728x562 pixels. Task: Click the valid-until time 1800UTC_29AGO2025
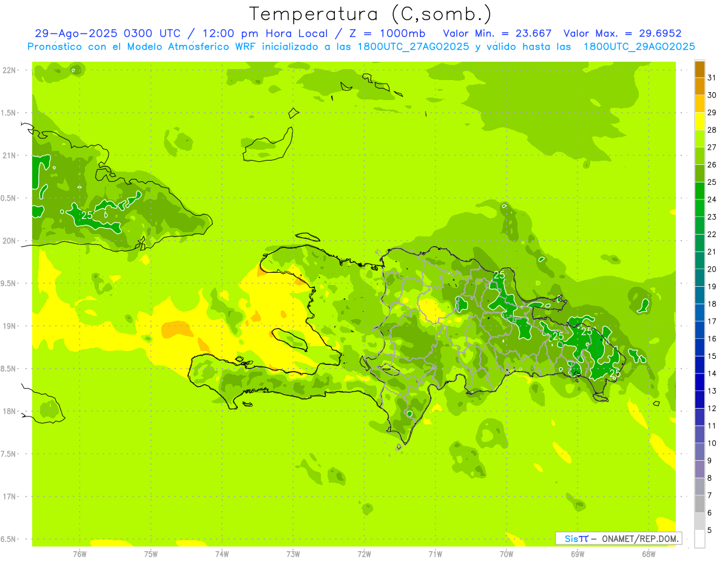click(x=639, y=47)
